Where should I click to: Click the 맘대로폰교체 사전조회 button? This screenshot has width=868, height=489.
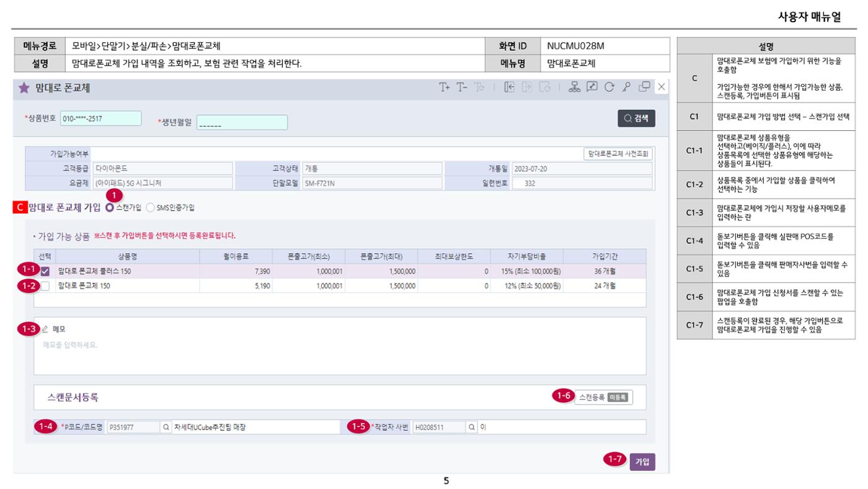tap(618, 154)
